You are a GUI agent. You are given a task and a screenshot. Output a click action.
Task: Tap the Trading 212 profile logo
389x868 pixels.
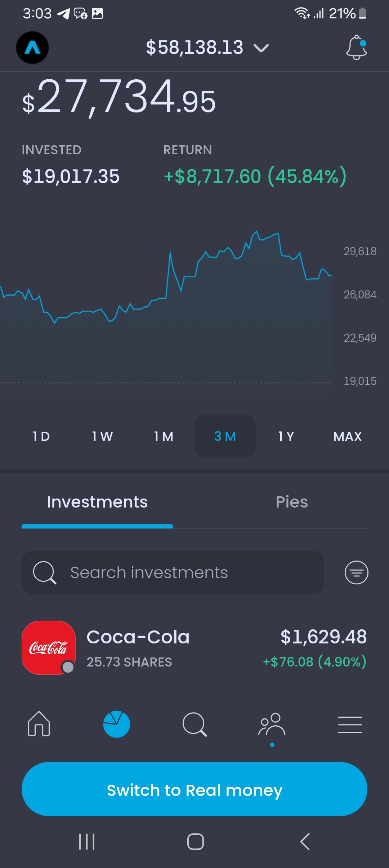tap(32, 48)
